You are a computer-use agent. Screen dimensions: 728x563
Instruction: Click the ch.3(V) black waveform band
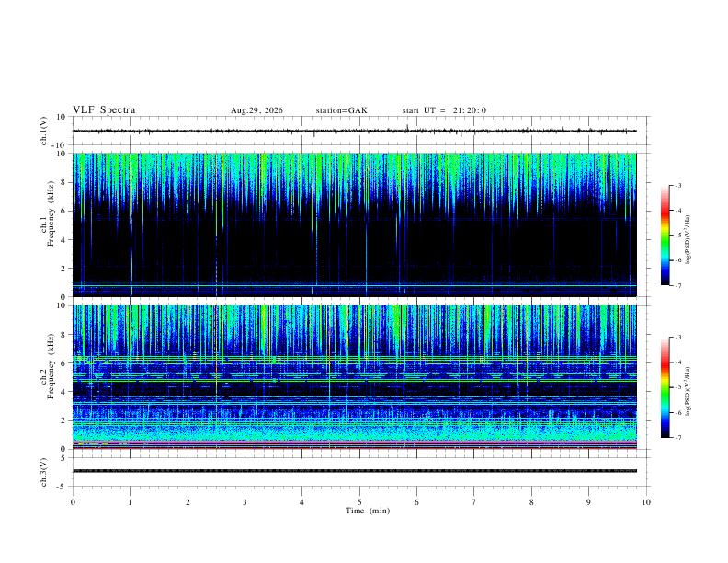coord(355,471)
